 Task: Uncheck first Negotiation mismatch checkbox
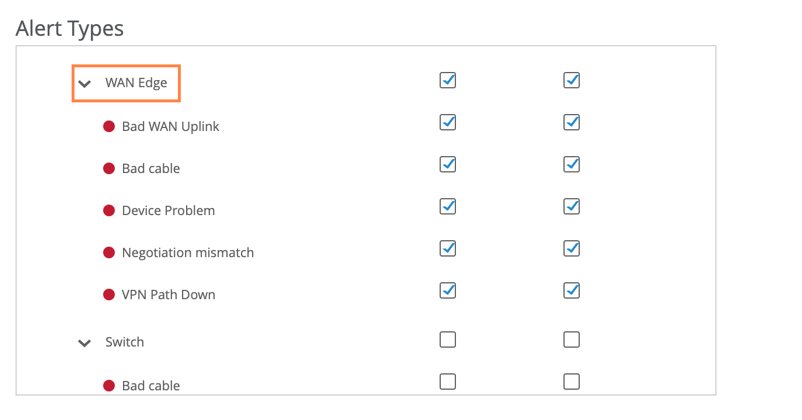(448, 248)
